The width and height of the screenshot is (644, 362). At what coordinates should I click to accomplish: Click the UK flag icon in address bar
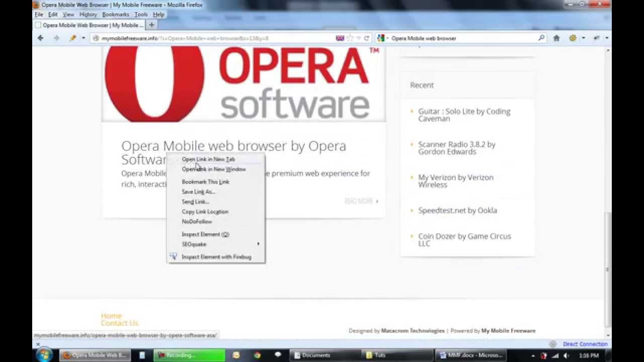pyautogui.click(x=340, y=38)
